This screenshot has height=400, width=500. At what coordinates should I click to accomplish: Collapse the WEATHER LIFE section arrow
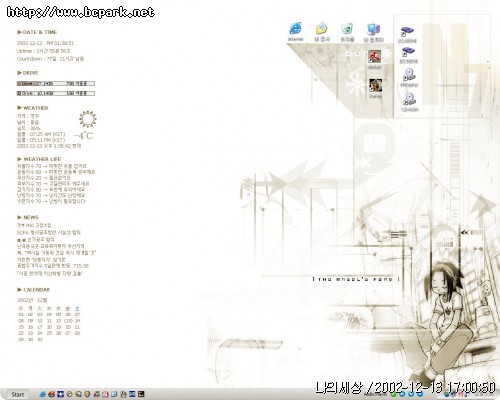click(x=19, y=159)
